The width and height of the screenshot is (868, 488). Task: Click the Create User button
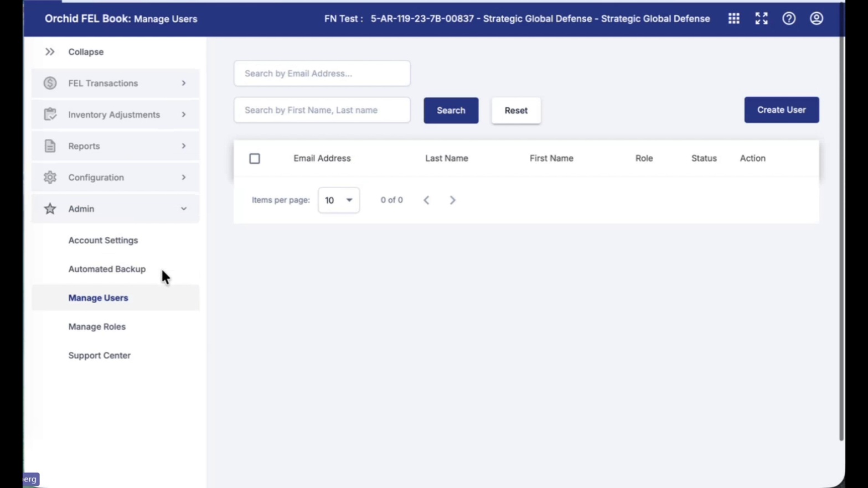click(x=781, y=110)
